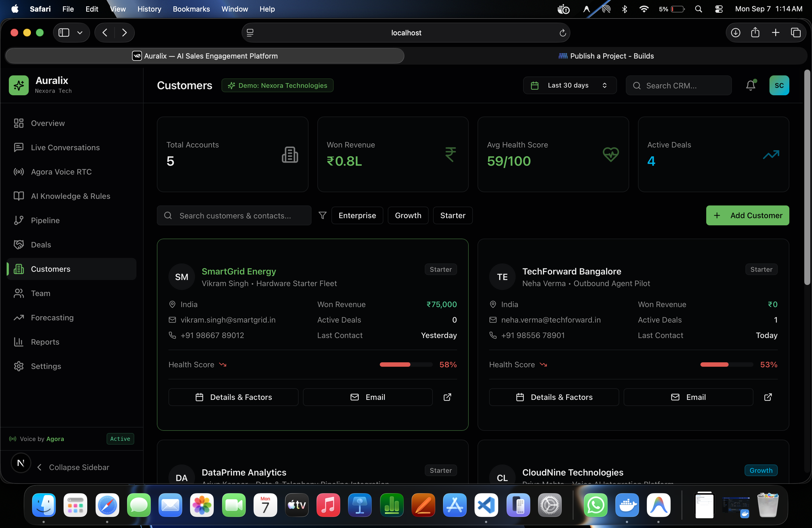Email SmartGrid Energy contact
The width and height of the screenshot is (812, 528).
pyautogui.click(x=368, y=397)
